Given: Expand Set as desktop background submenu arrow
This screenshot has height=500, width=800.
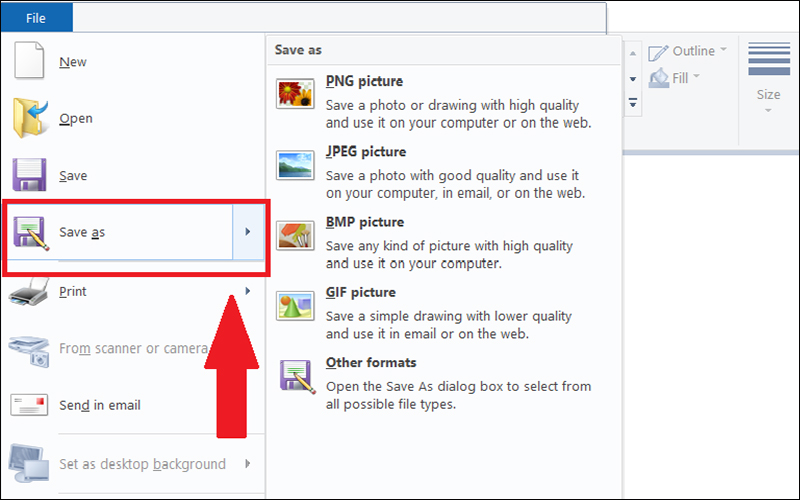Looking at the screenshot, I should click(x=247, y=464).
